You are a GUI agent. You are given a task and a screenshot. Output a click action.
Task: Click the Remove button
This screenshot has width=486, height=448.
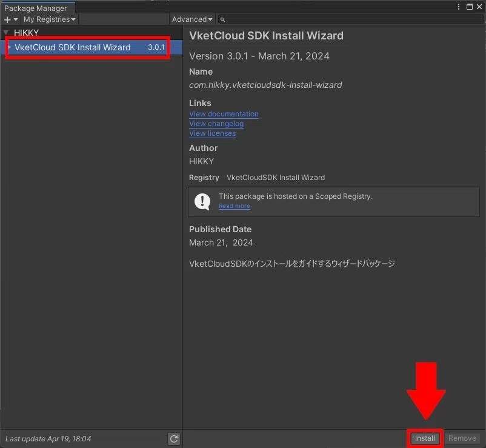(462, 438)
